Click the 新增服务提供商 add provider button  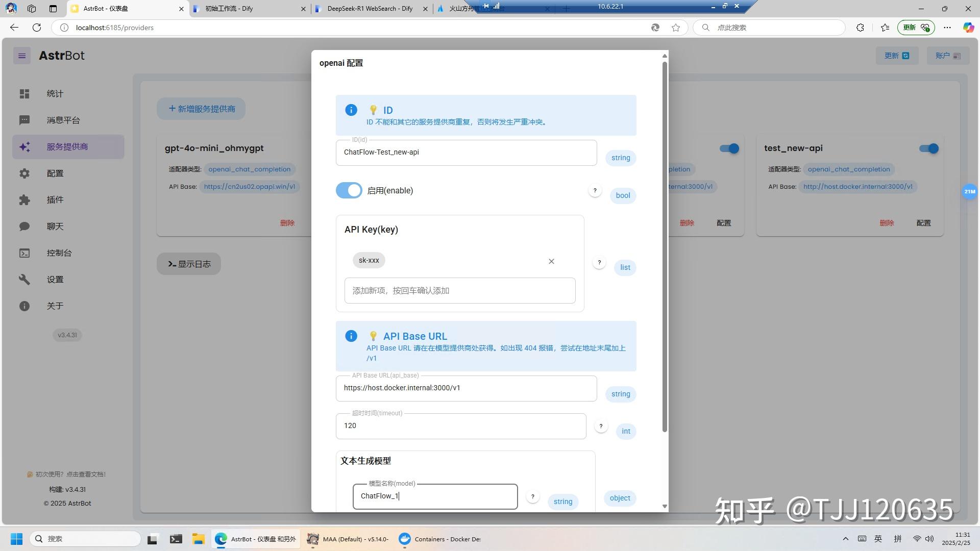coord(201,109)
